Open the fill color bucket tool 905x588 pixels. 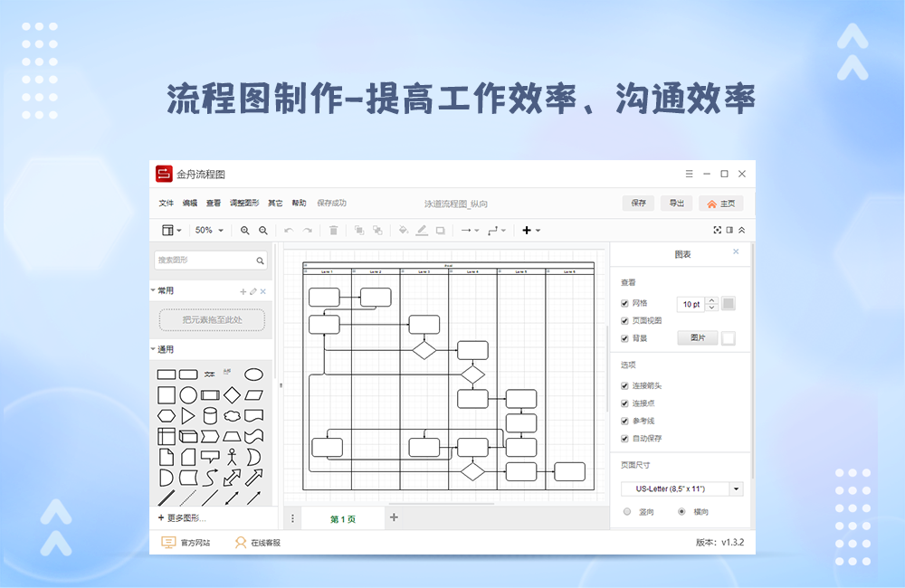coord(403,230)
